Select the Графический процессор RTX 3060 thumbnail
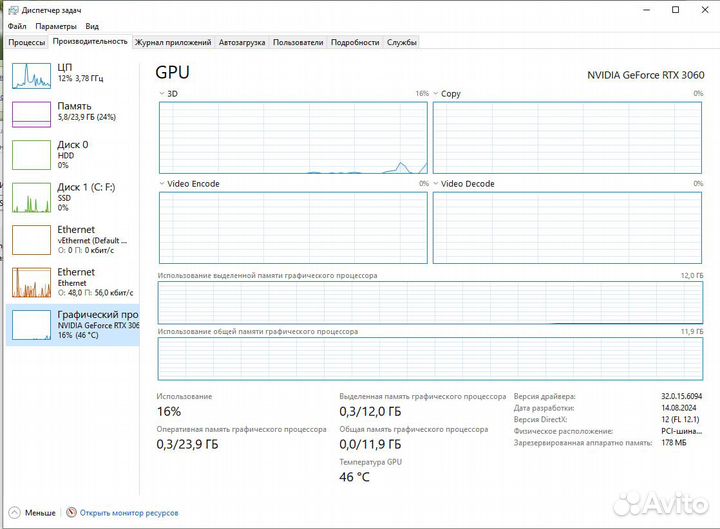 [x=31, y=325]
